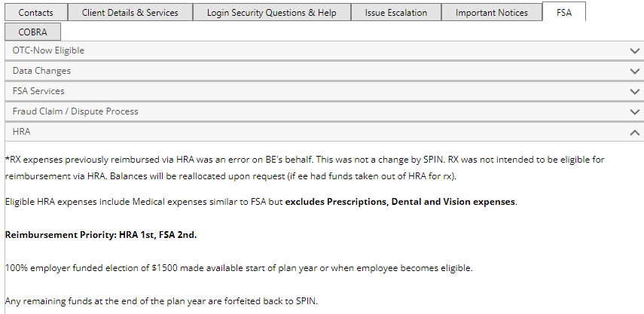The width and height of the screenshot is (644, 314).
Task: Expand the Data Changes section title
Action: tap(41, 71)
